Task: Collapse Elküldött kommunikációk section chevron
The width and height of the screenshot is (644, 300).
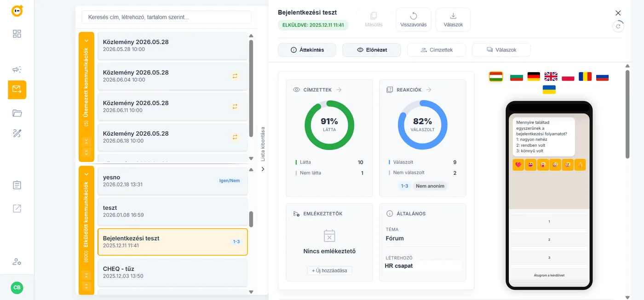Action: pyautogui.click(x=86, y=175)
